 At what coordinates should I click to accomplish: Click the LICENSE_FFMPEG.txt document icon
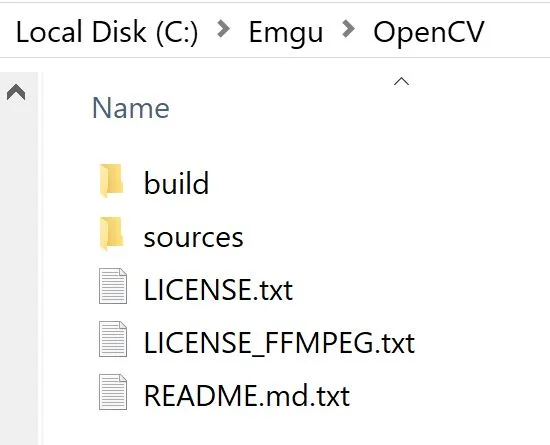113,339
